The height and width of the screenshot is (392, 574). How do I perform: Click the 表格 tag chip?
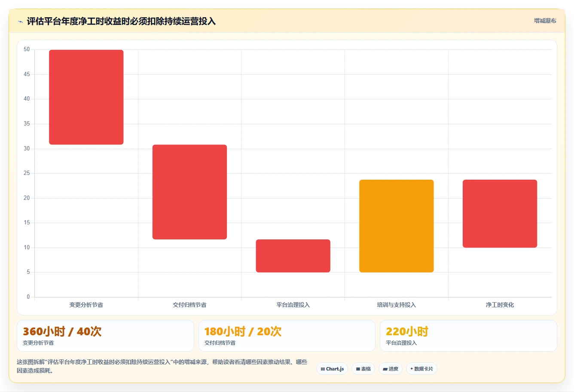[363, 369]
